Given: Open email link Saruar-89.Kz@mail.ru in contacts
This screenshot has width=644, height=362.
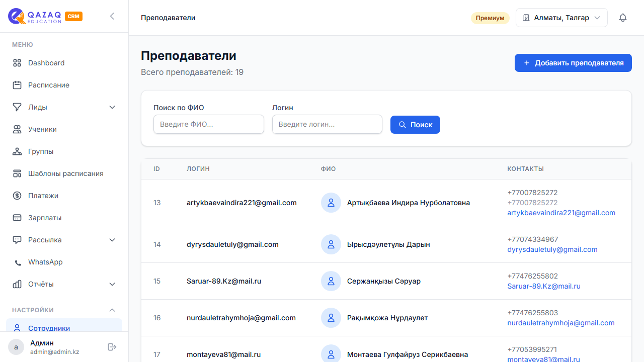Looking at the screenshot, I should [544, 286].
